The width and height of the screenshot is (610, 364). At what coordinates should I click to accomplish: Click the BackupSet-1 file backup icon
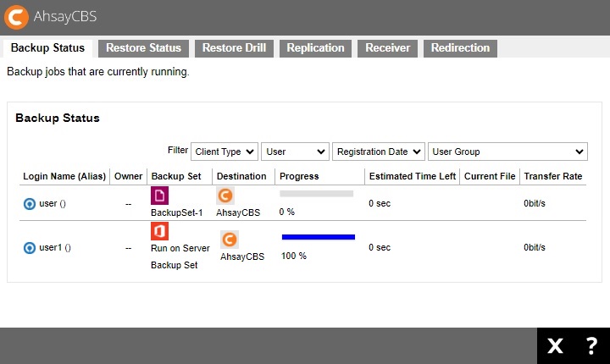pos(159,196)
